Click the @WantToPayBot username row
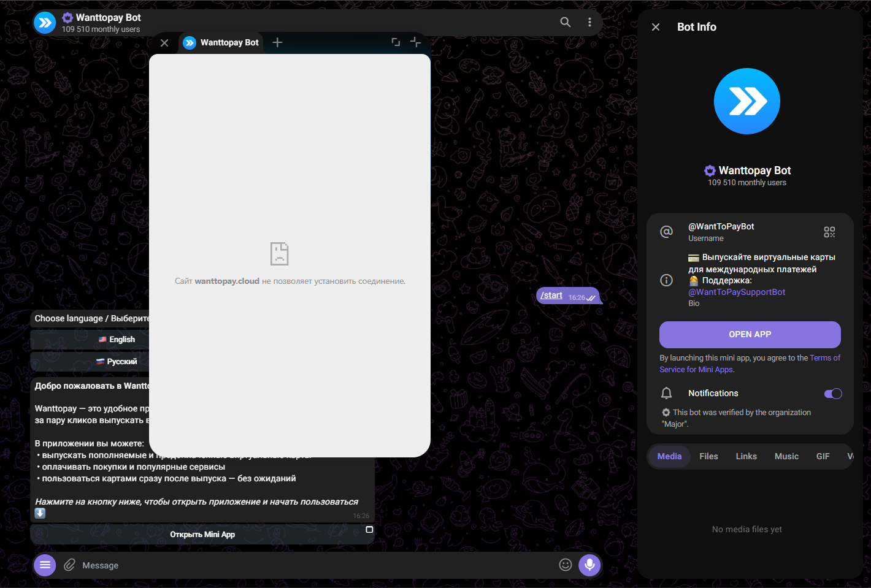Screen dimensions: 871x588 [x=750, y=232]
